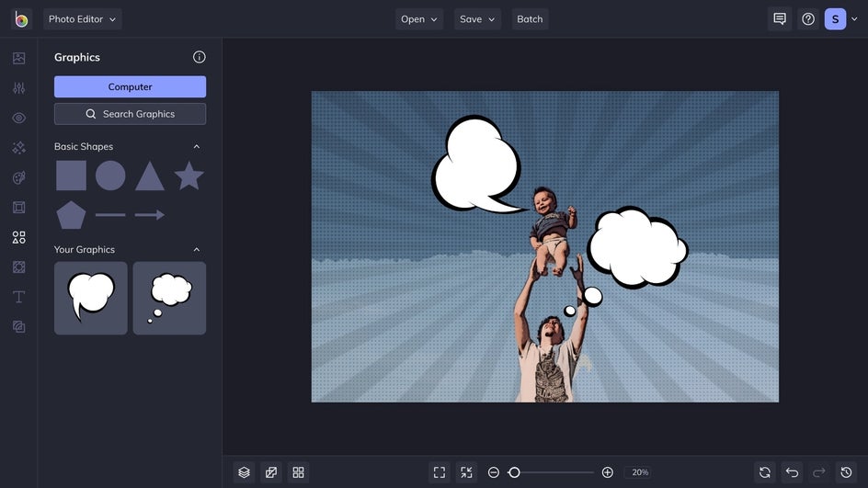Screen dimensions: 868x488
Task: Open the Textures sidebar icon
Action: [18, 327]
